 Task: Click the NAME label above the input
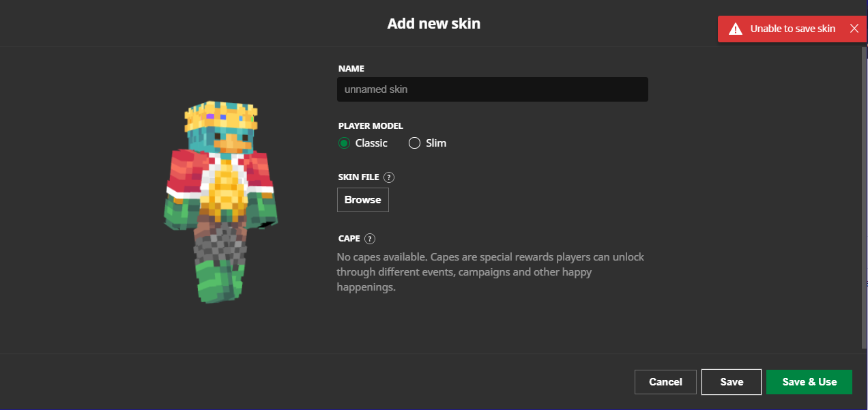[x=351, y=69]
